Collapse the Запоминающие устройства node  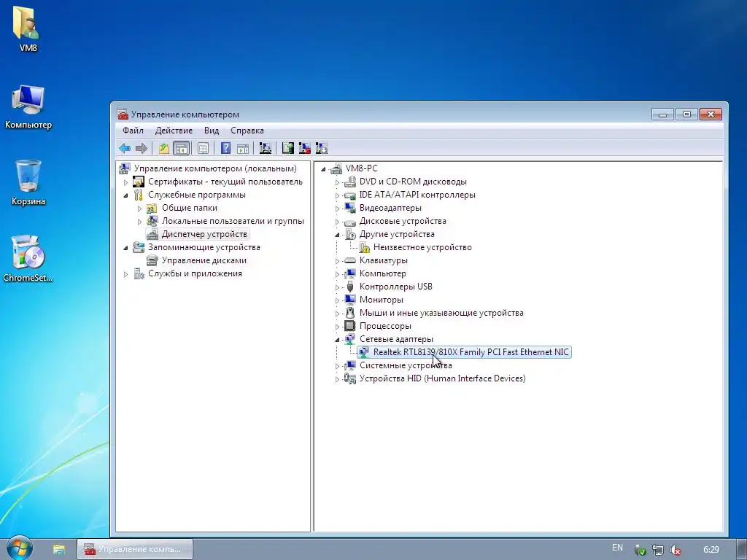[x=125, y=248]
